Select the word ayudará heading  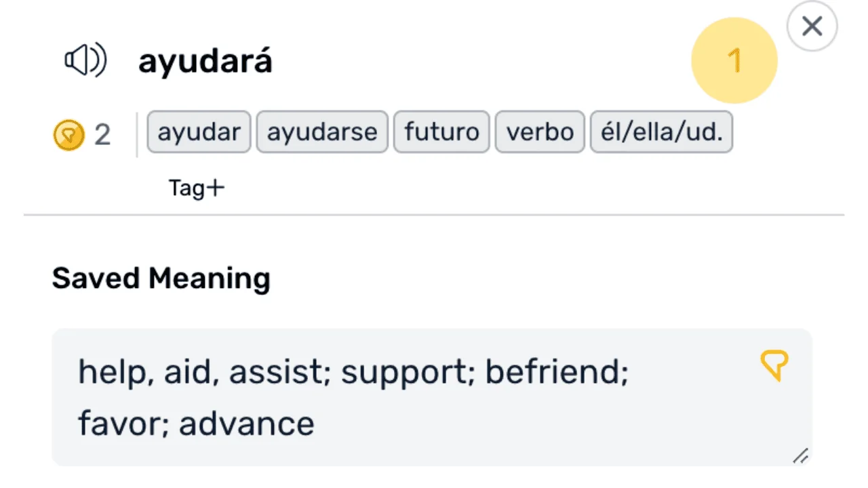click(205, 60)
